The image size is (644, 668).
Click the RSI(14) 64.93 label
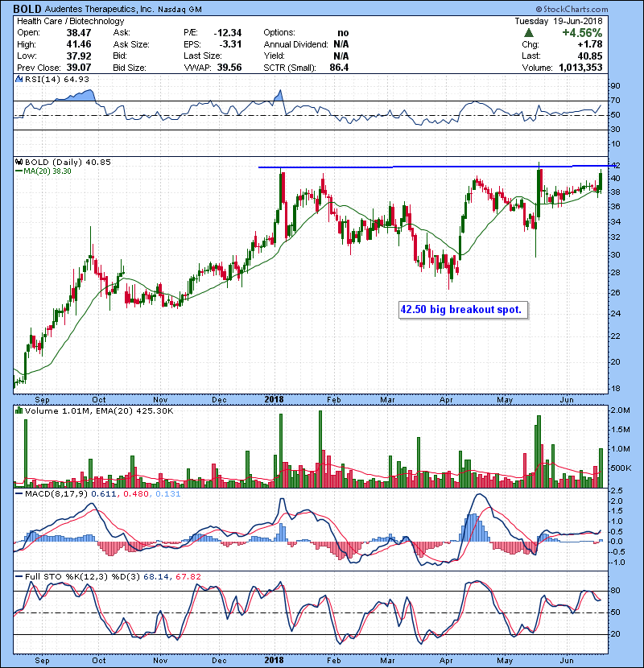point(57,79)
